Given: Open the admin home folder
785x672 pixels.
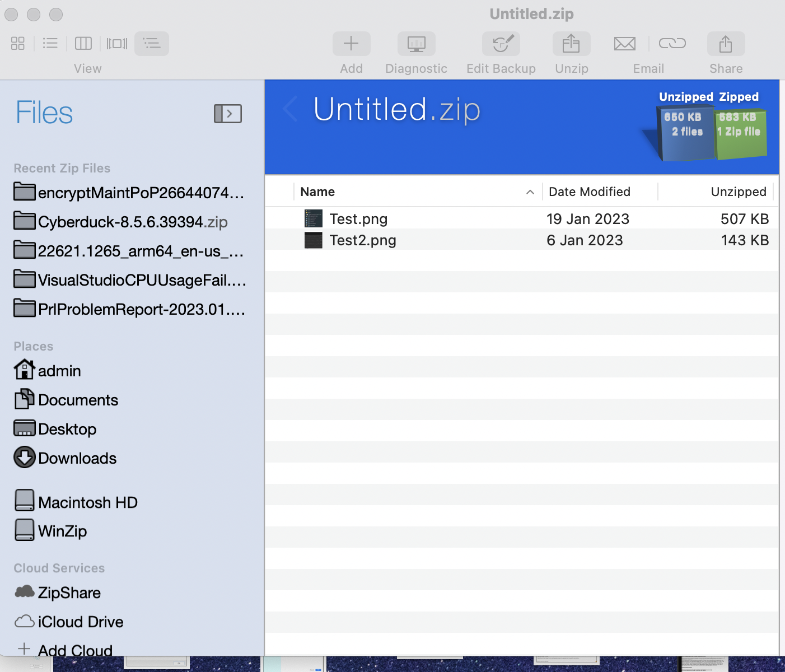Looking at the screenshot, I should tap(48, 371).
